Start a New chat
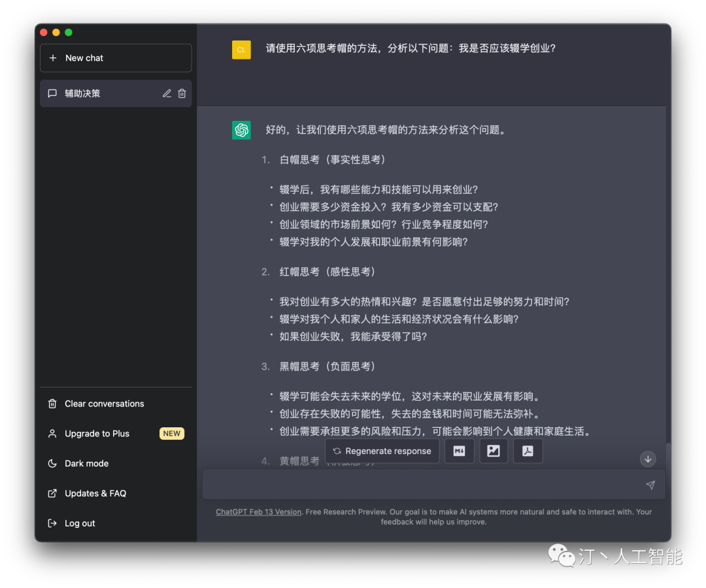Screen dimensions: 706x588 coord(116,58)
